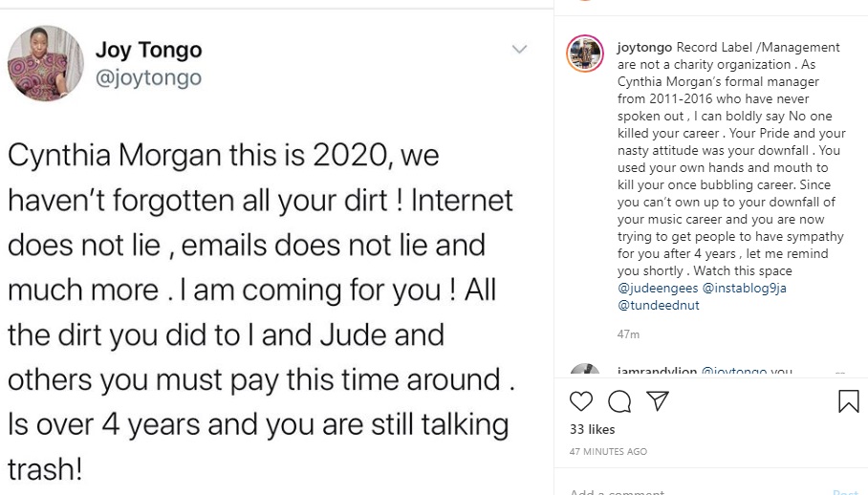Click the Joy Tongo display name in the tweet
The width and height of the screenshot is (868, 495).
pos(148,50)
